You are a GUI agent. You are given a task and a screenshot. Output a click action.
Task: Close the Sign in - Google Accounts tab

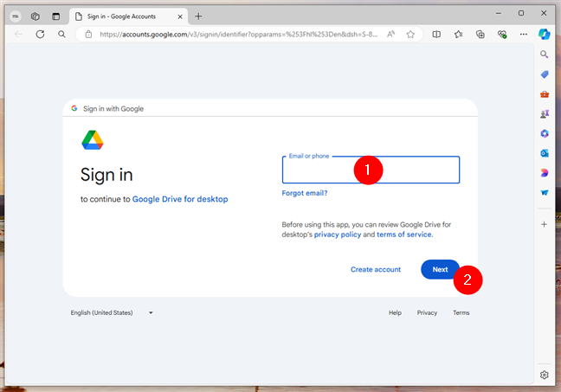(x=180, y=16)
